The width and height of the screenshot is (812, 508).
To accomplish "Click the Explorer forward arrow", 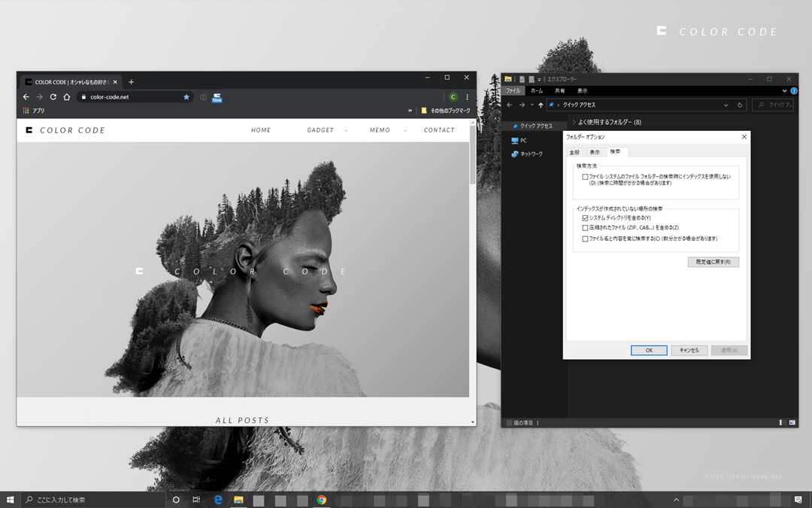I will click(522, 105).
